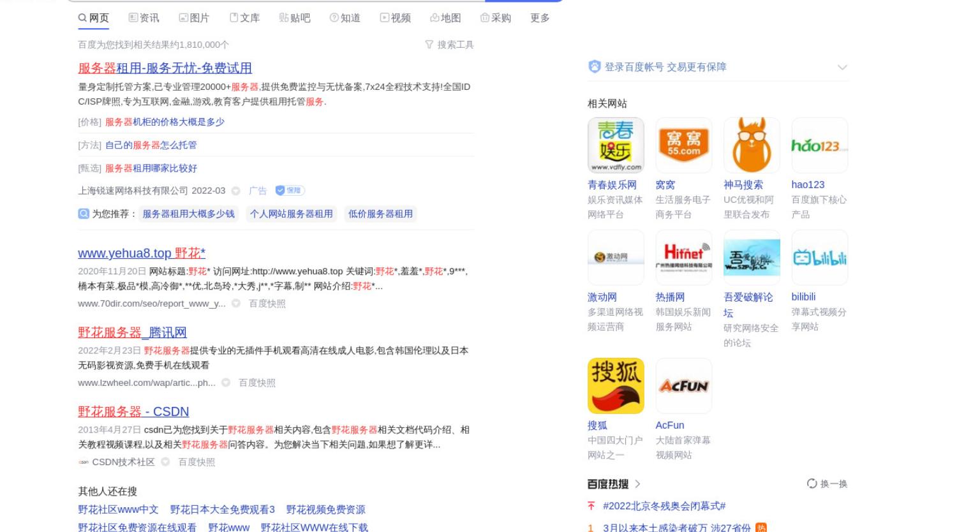Open 自己的服务器怎么托管 link
The width and height of the screenshot is (980, 532).
(x=151, y=145)
